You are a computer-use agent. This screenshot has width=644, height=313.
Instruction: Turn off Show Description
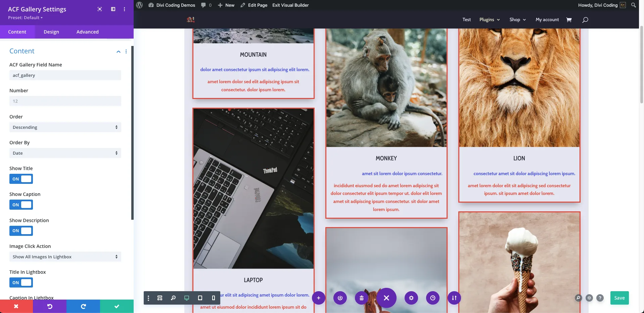click(21, 231)
